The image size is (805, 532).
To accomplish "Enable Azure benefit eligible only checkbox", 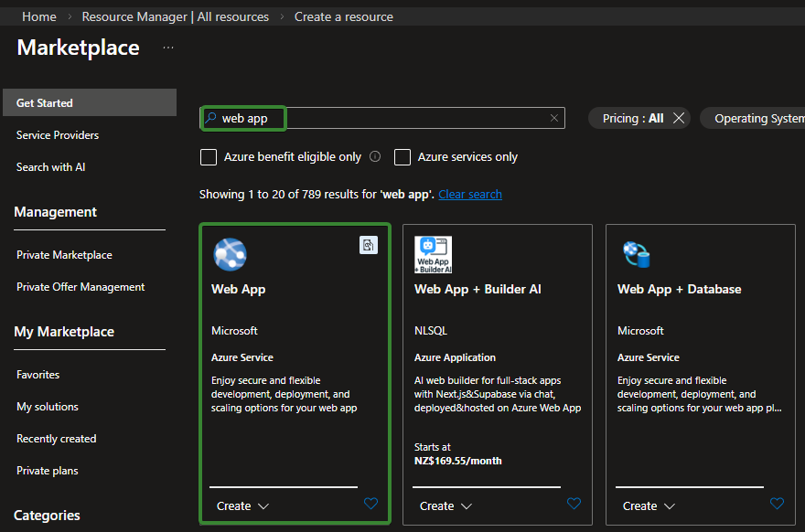I will (209, 157).
